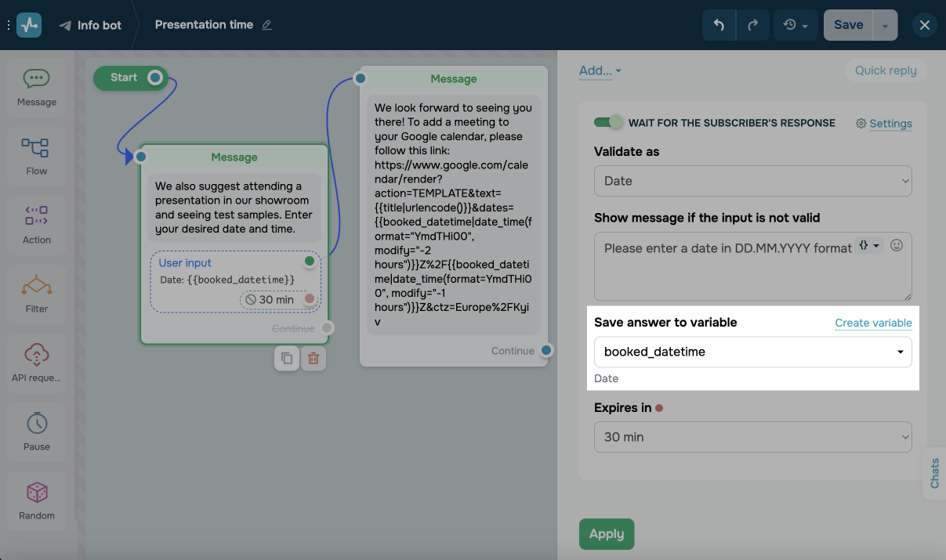Open the emoji picker in message field
This screenshot has width=946, height=560.
(x=897, y=246)
